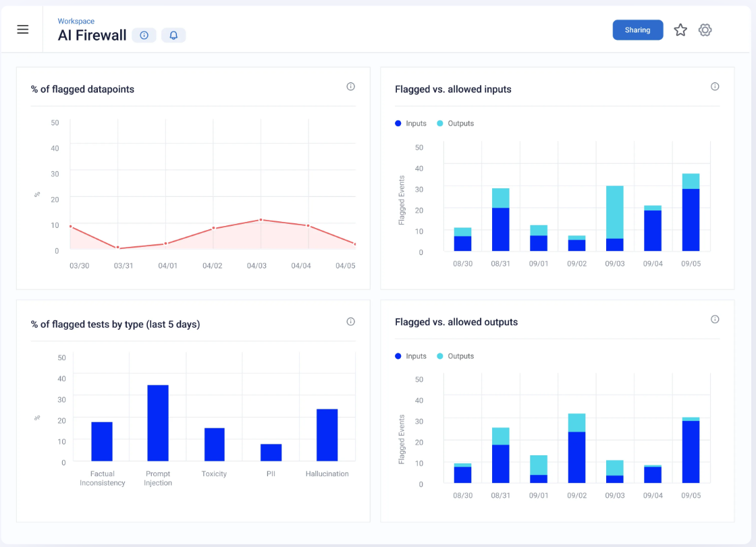Click the notification bell icon
756x547 pixels.
tap(173, 36)
